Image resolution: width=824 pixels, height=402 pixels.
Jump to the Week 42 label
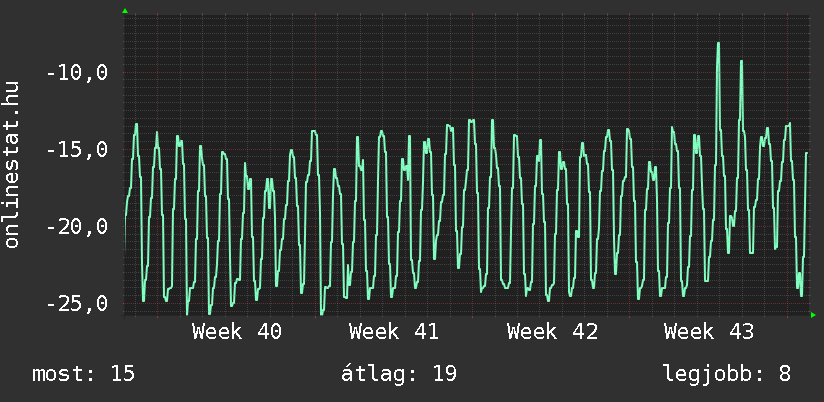551,331
